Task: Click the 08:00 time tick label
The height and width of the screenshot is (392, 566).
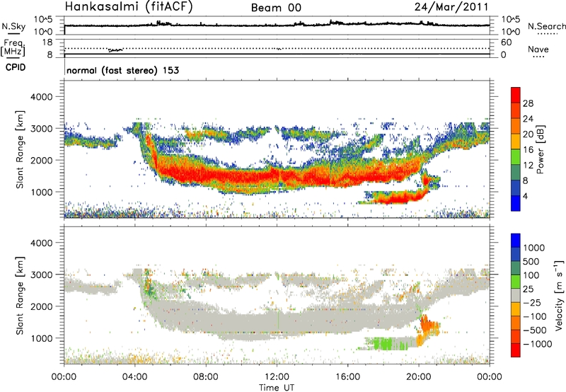Action: click(206, 377)
